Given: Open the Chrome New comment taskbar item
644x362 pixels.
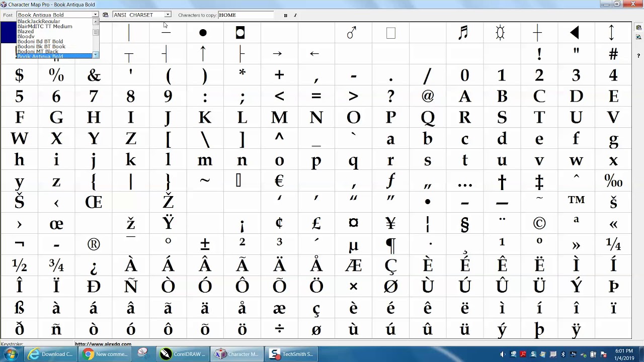Looking at the screenshot, I should pos(106,354).
